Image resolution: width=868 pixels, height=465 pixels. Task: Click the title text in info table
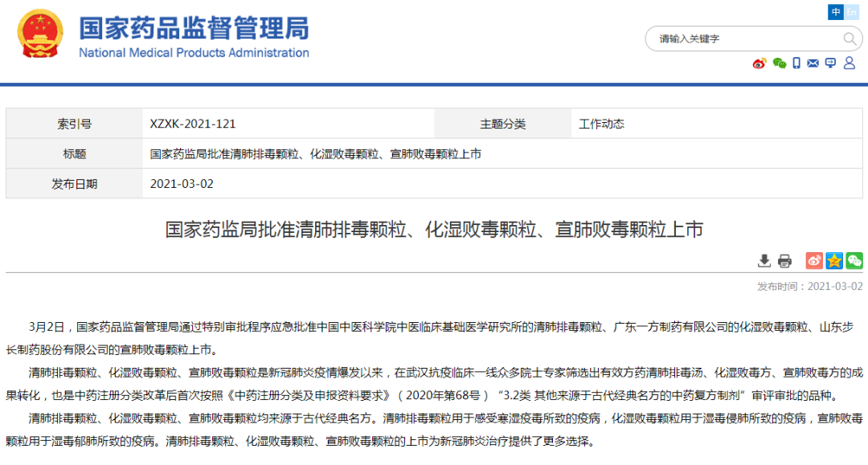[x=316, y=153]
